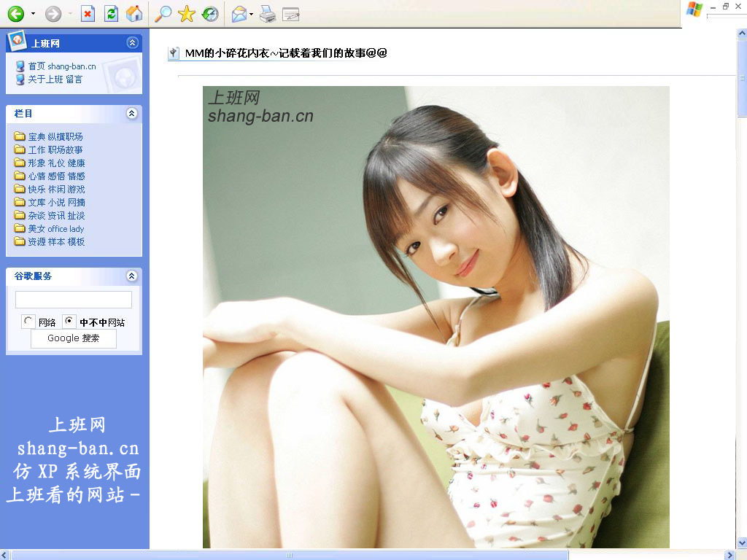The image size is (747, 560).
Task: Print the page using printer icon
Action: [268, 15]
